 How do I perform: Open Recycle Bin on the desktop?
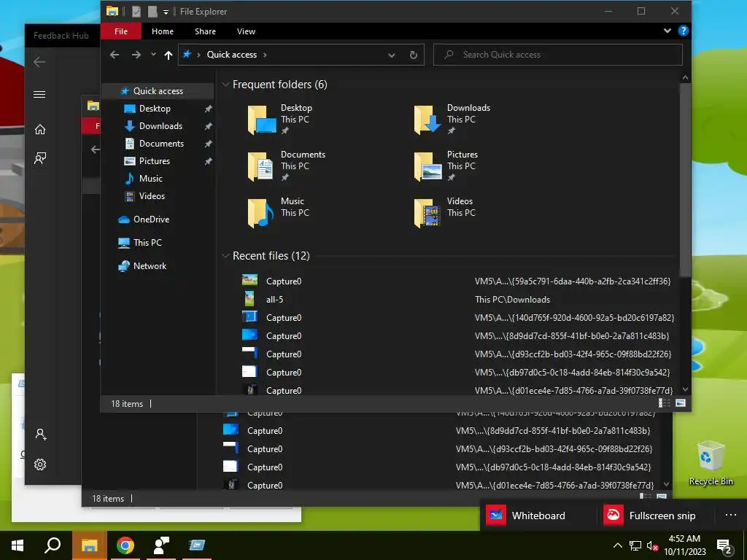(x=711, y=462)
